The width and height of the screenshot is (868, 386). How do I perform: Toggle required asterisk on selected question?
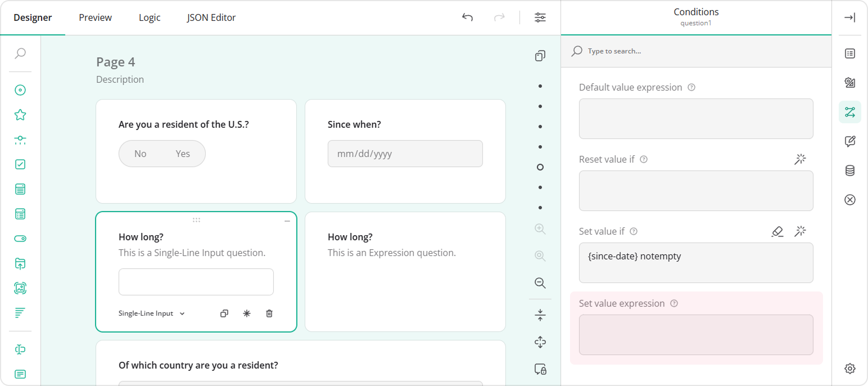click(x=247, y=313)
